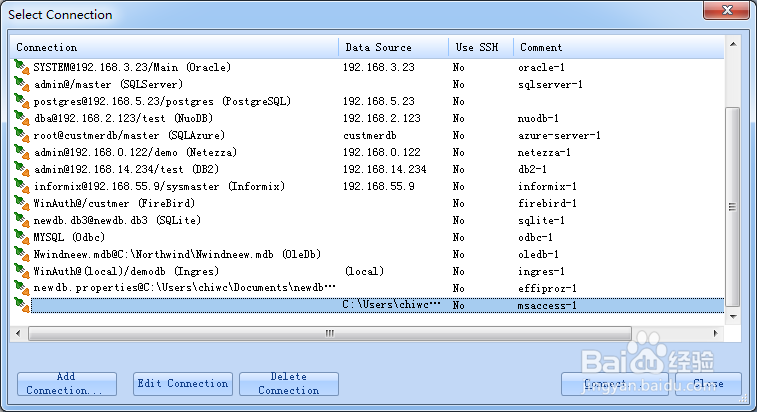Click the sqlite-1 comment cell

coord(541,220)
